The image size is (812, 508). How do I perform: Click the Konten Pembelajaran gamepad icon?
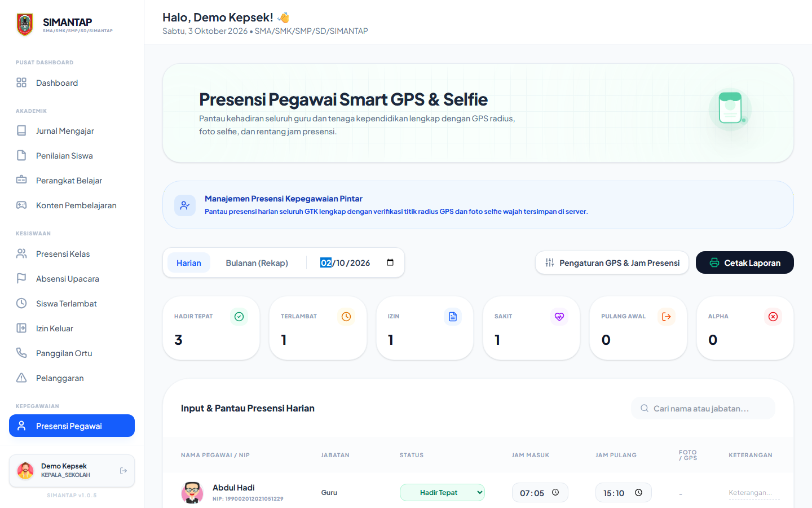(21, 205)
